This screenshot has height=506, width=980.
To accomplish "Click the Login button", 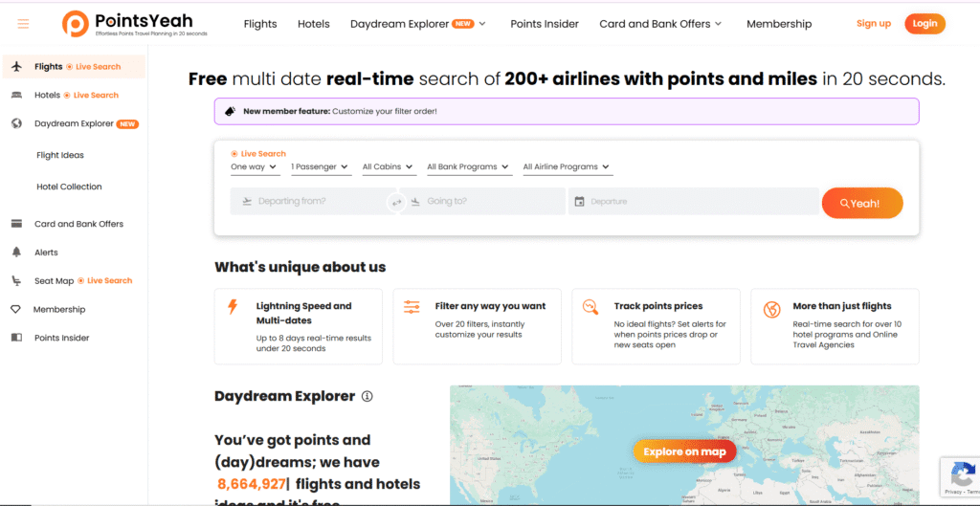I will (924, 24).
